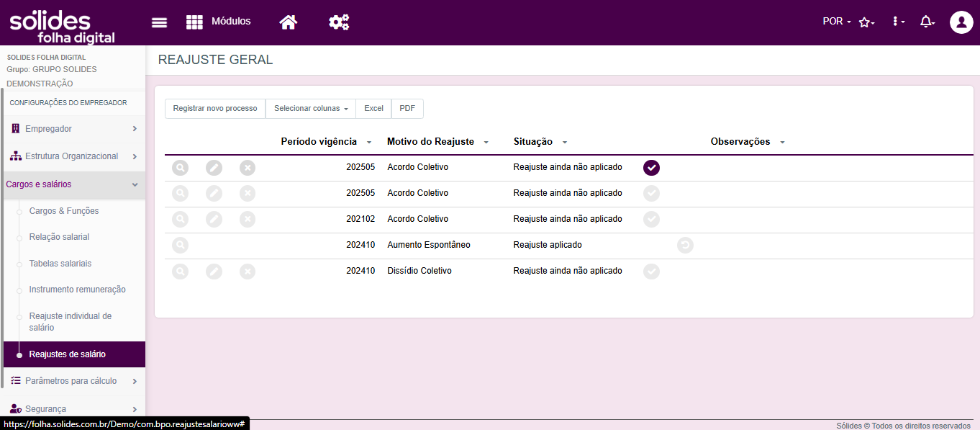
Task: Click the Sólides Todos os direitos reservados footer
Action: [x=903, y=426]
